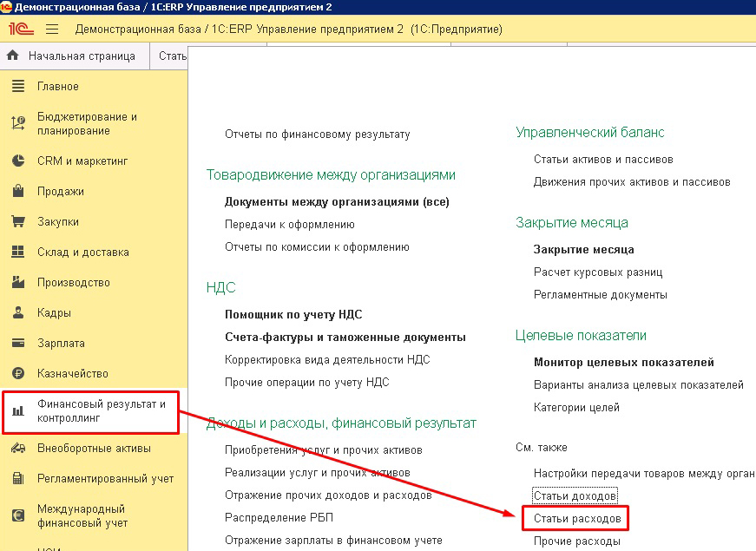
Task: Click the cart icon for Закупки
Action: pyautogui.click(x=17, y=222)
